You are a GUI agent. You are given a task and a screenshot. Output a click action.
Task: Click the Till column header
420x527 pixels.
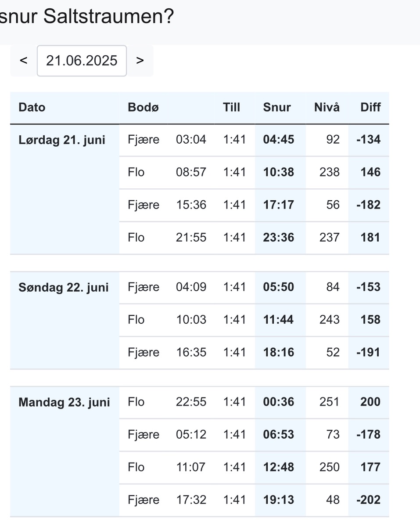point(231,107)
